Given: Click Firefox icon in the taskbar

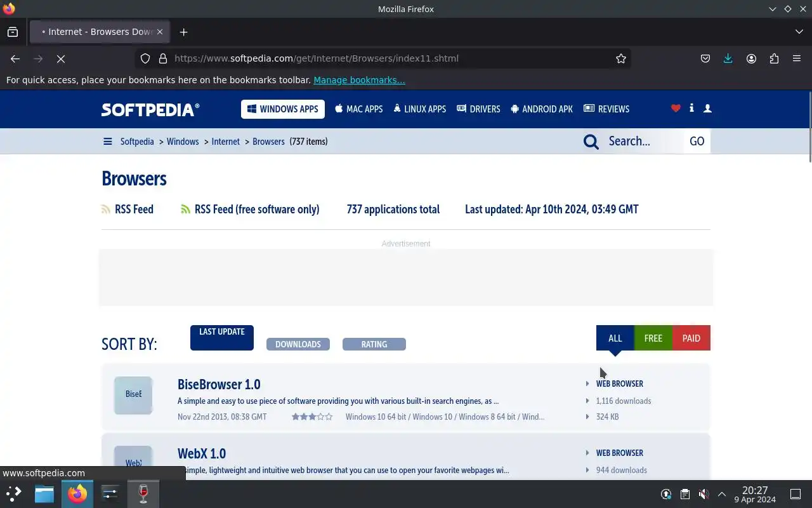Looking at the screenshot, I should [77, 493].
